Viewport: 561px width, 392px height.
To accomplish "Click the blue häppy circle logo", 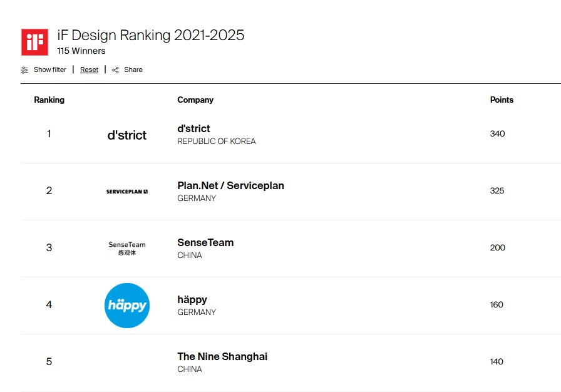I will [x=127, y=306].
